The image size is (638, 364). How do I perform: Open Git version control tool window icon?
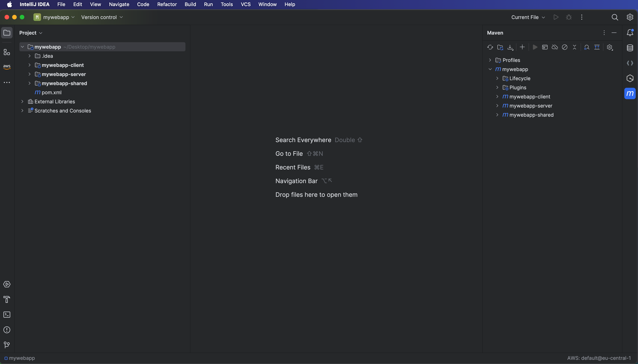(7, 345)
